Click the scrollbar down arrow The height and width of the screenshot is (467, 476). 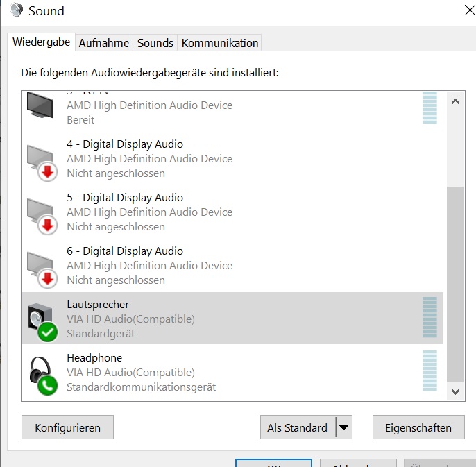(455, 391)
